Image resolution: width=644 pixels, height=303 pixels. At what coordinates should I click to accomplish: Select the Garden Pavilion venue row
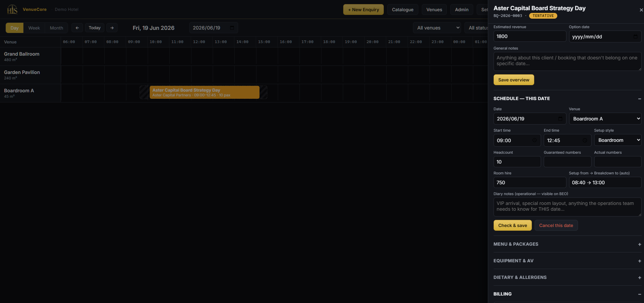pos(30,75)
